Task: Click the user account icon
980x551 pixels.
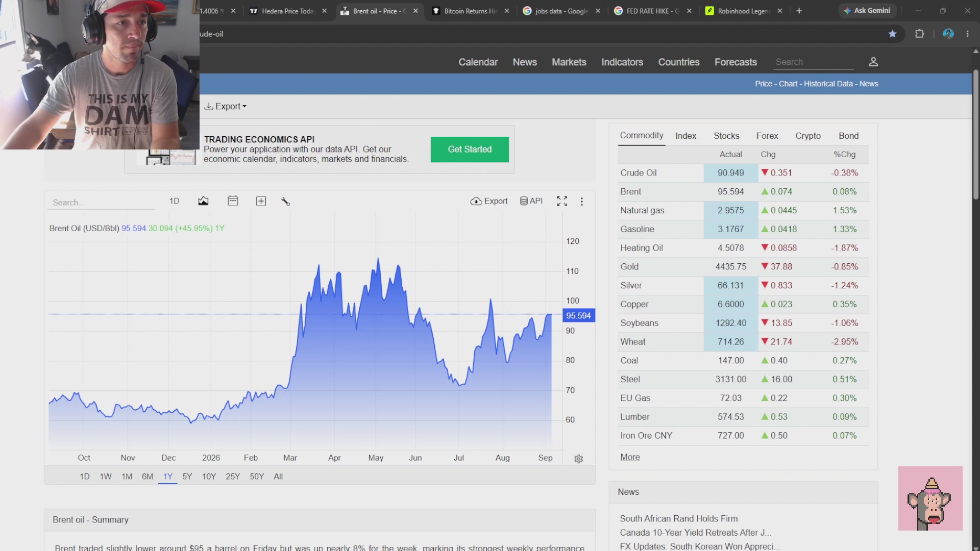Action: pos(873,62)
